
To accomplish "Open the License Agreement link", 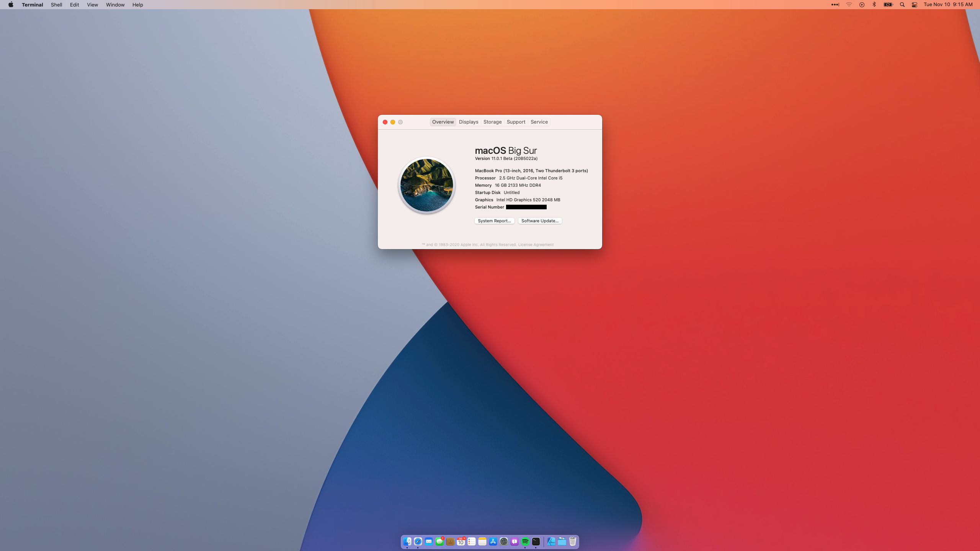I will pos(536,245).
